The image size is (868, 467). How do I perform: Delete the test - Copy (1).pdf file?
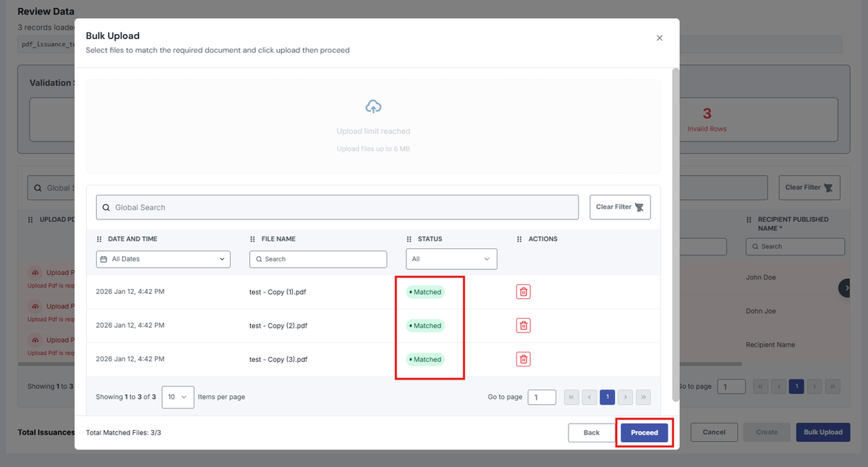pos(523,292)
